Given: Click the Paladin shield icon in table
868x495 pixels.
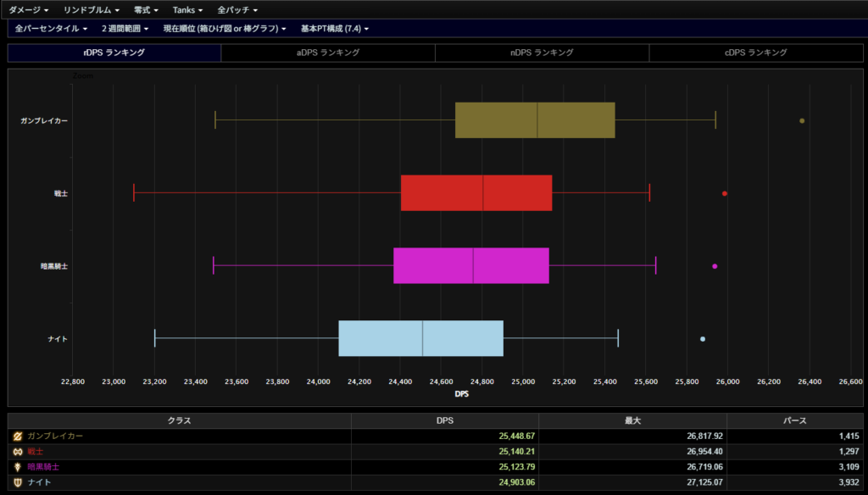Looking at the screenshot, I should (17, 482).
